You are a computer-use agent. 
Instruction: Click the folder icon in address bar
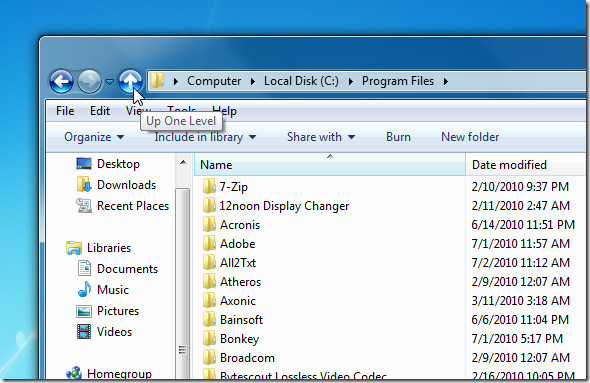click(157, 81)
